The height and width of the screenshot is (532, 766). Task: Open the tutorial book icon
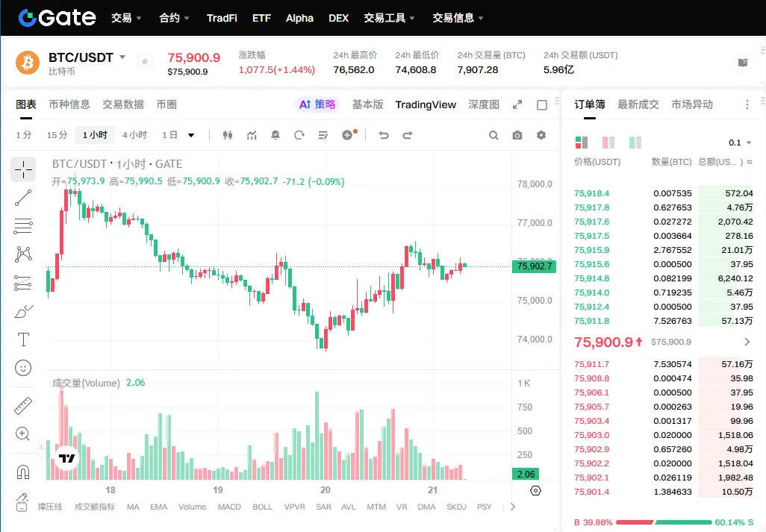coord(743,63)
